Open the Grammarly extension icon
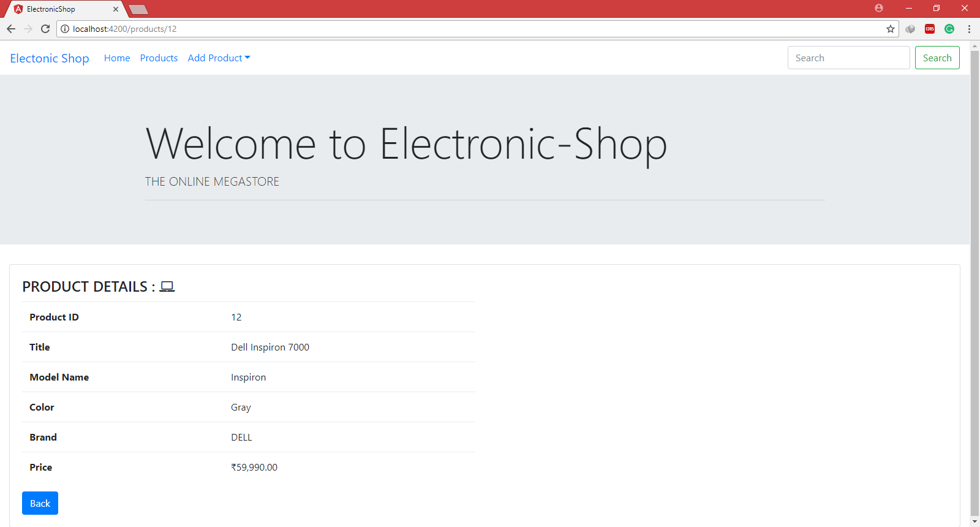980x527 pixels. coord(949,29)
